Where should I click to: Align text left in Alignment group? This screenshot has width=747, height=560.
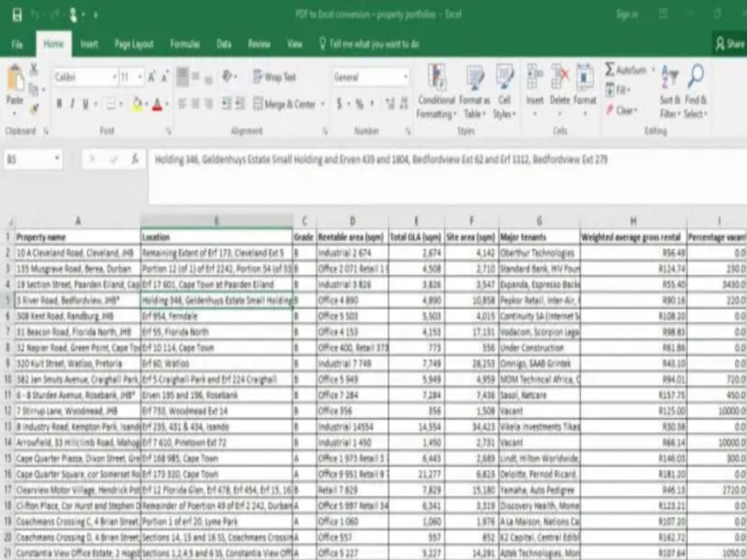[182, 104]
